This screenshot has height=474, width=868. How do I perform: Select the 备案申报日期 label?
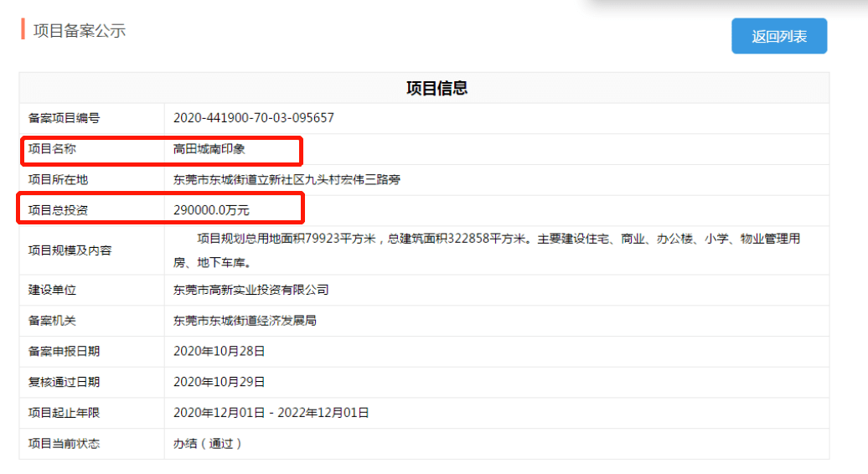(64, 351)
